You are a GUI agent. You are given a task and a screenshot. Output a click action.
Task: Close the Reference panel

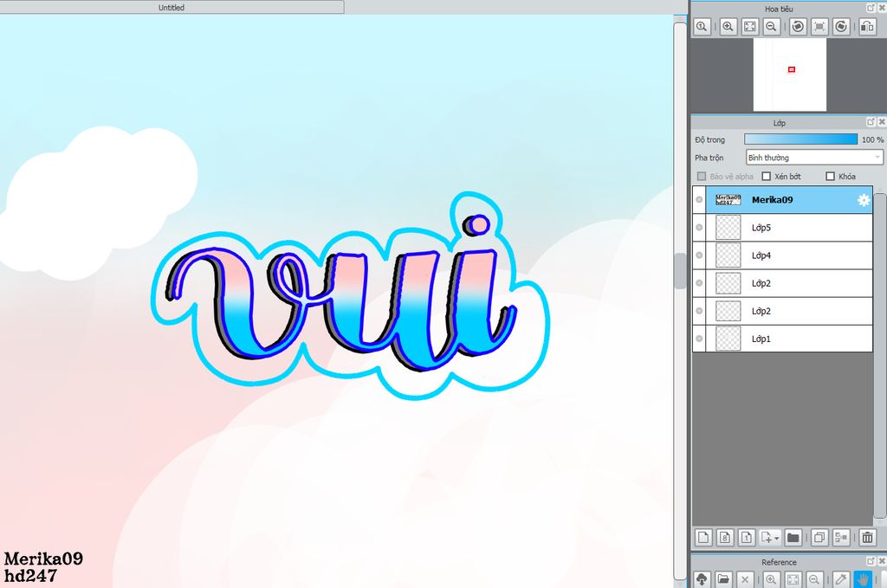[881, 561]
